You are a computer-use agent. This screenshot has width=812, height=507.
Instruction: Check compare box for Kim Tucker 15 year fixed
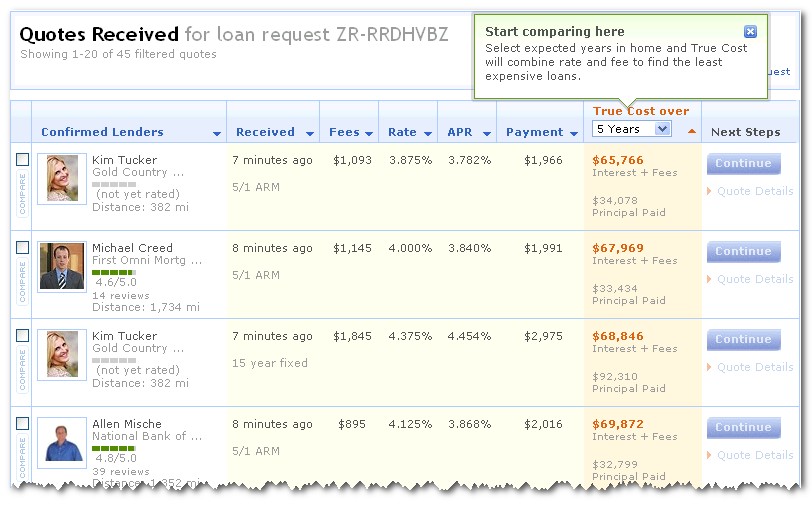[x=22, y=336]
